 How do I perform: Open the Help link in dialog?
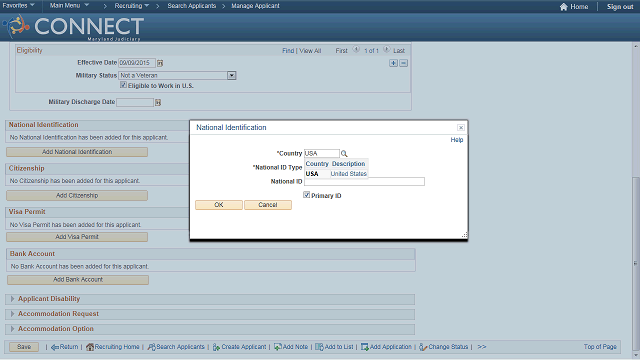click(457, 140)
